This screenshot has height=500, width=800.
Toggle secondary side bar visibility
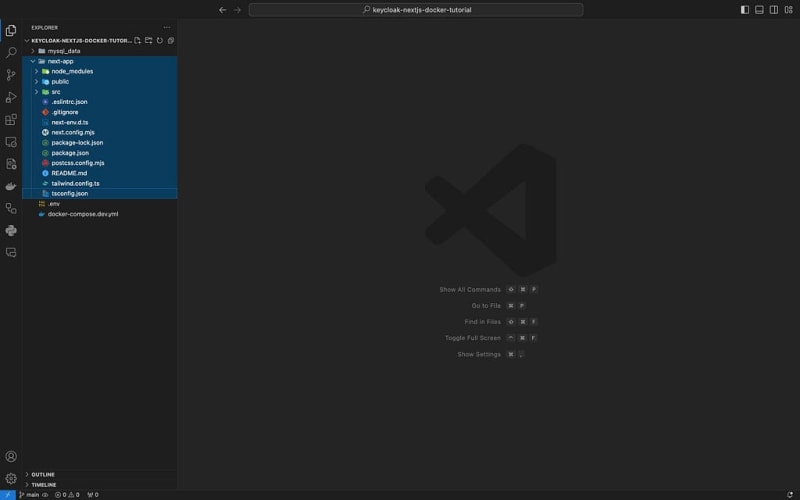pos(774,10)
